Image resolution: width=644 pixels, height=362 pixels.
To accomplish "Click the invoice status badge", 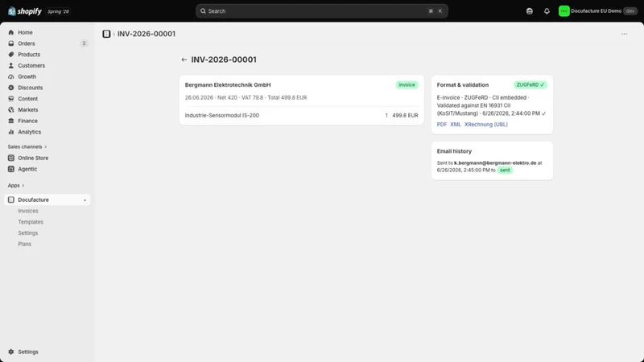I will (407, 85).
